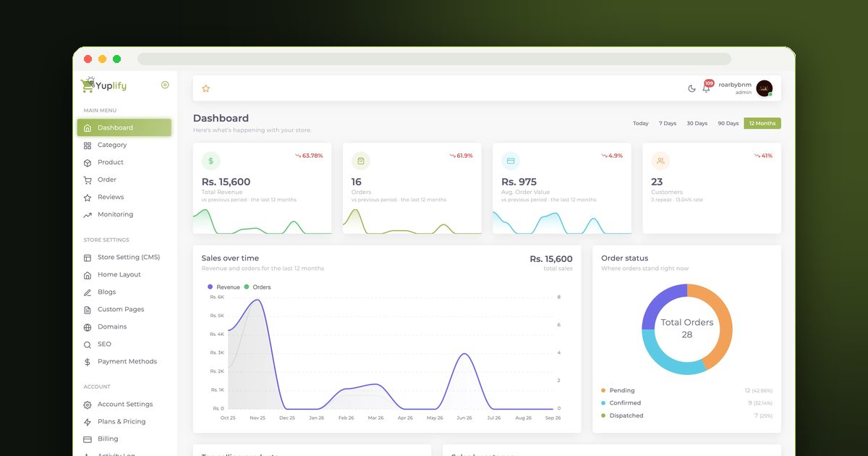Select the Today range filter
Image resolution: width=868 pixels, height=456 pixels.
(x=641, y=123)
